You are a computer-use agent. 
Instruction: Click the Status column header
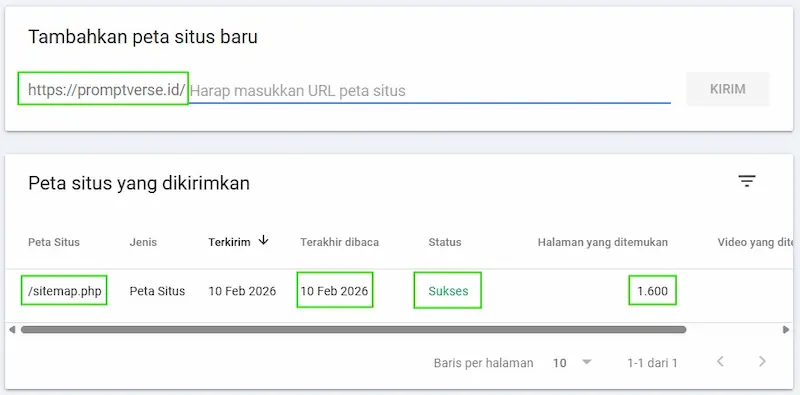tap(444, 242)
